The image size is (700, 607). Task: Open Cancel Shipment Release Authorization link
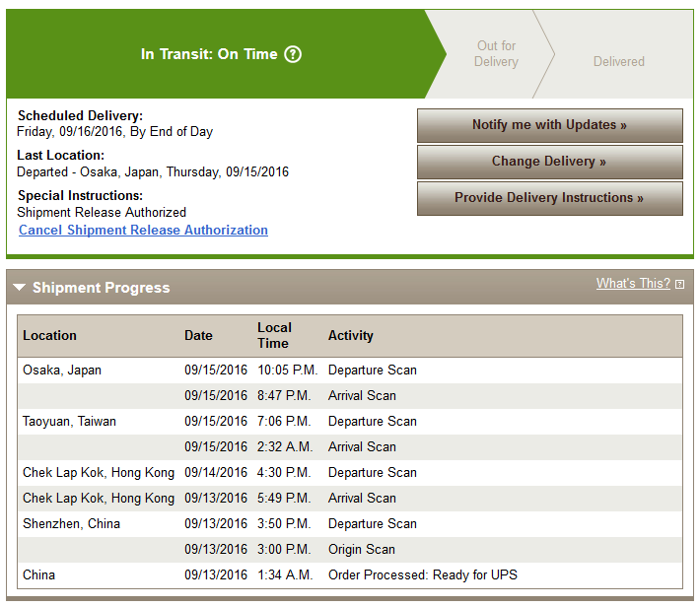point(143,230)
